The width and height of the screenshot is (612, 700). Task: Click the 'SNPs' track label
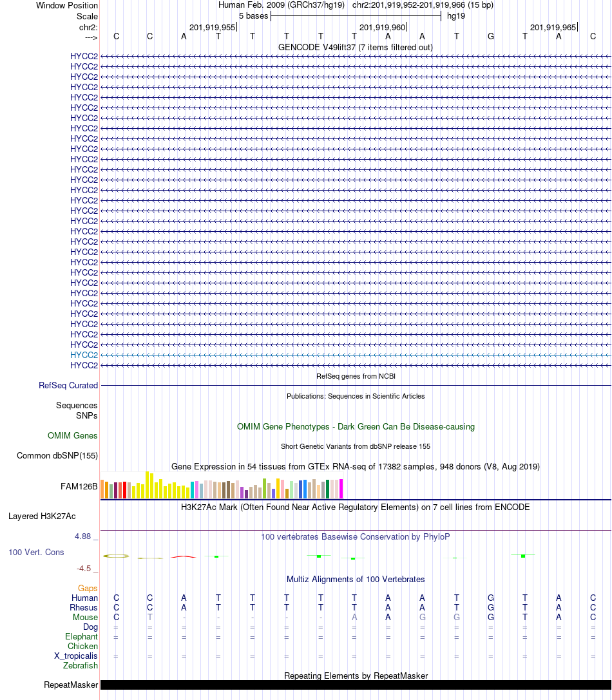tap(87, 415)
